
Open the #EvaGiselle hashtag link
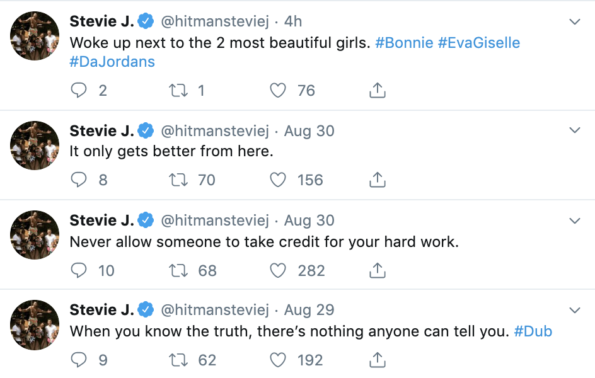(x=479, y=43)
